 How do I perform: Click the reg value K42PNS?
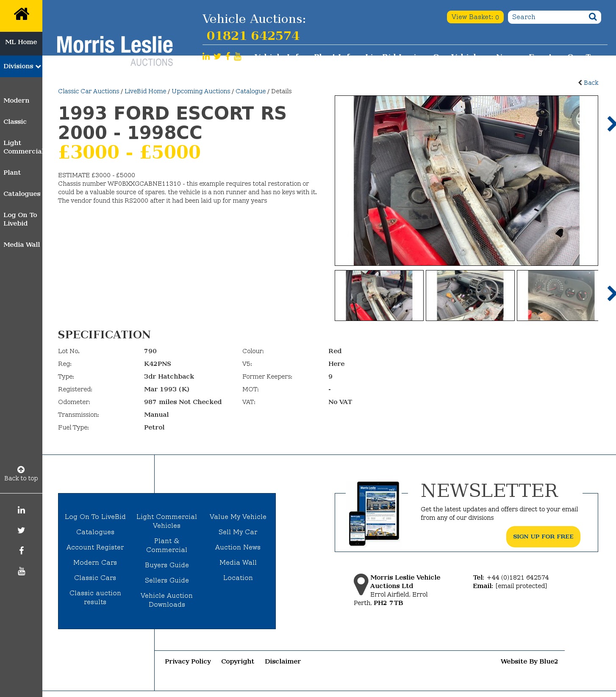tap(158, 364)
